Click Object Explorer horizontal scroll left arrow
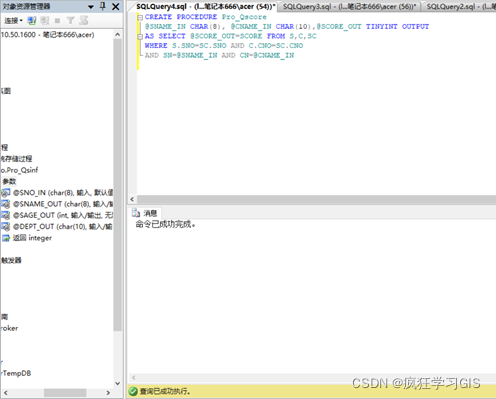496x399 pixels. point(5,393)
